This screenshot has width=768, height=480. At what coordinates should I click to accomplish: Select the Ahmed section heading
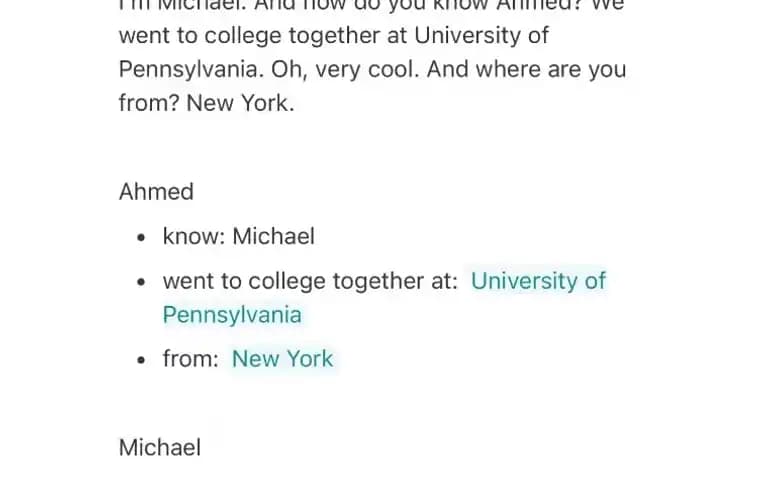point(156,192)
